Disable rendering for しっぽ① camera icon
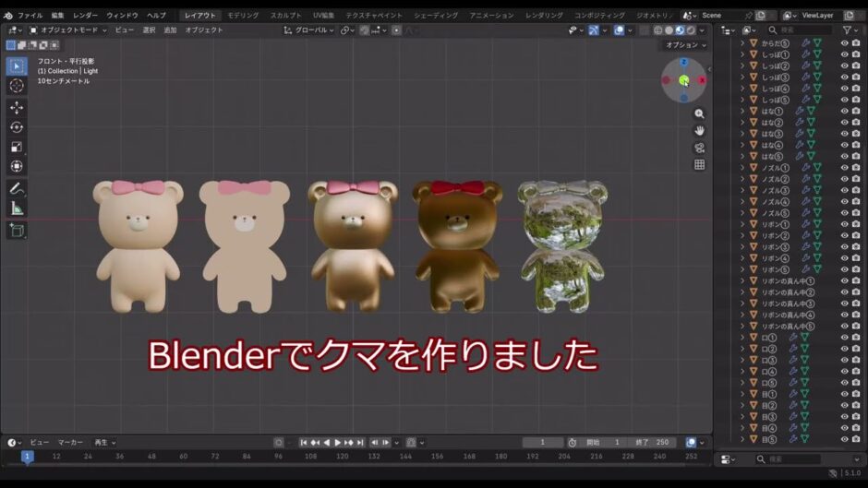Image resolution: width=868 pixels, height=488 pixels. 856,54
